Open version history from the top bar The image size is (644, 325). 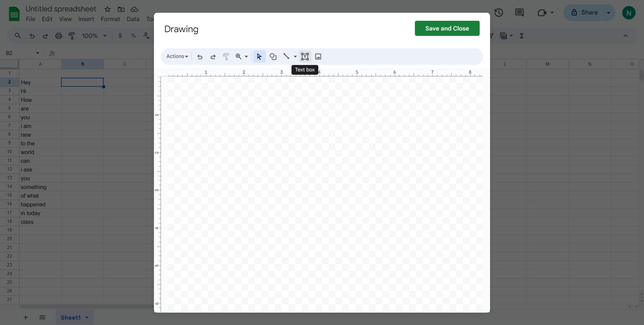coord(499,12)
